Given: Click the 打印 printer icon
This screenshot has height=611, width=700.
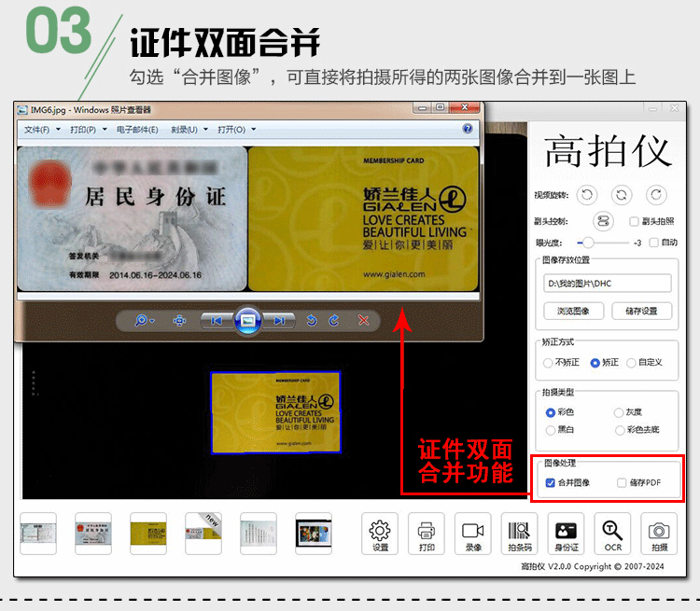Looking at the screenshot, I should [427, 534].
